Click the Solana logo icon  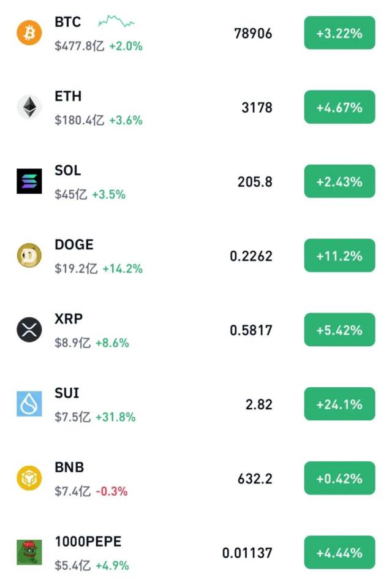coord(29,181)
